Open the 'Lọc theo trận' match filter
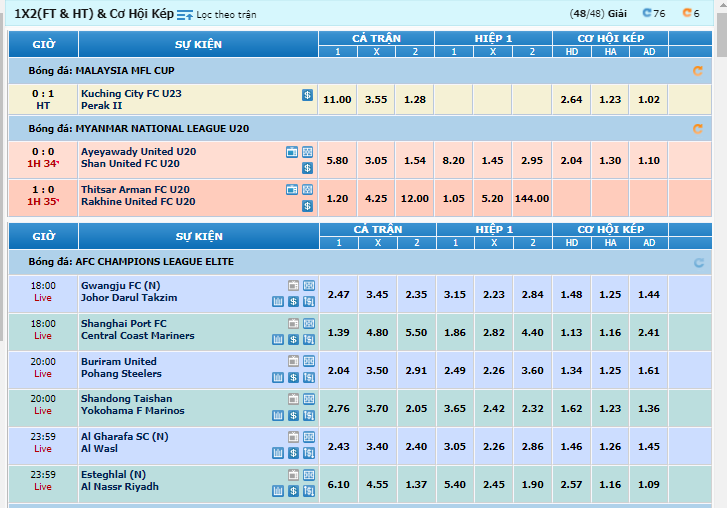This screenshot has height=508, width=727. click(x=217, y=15)
